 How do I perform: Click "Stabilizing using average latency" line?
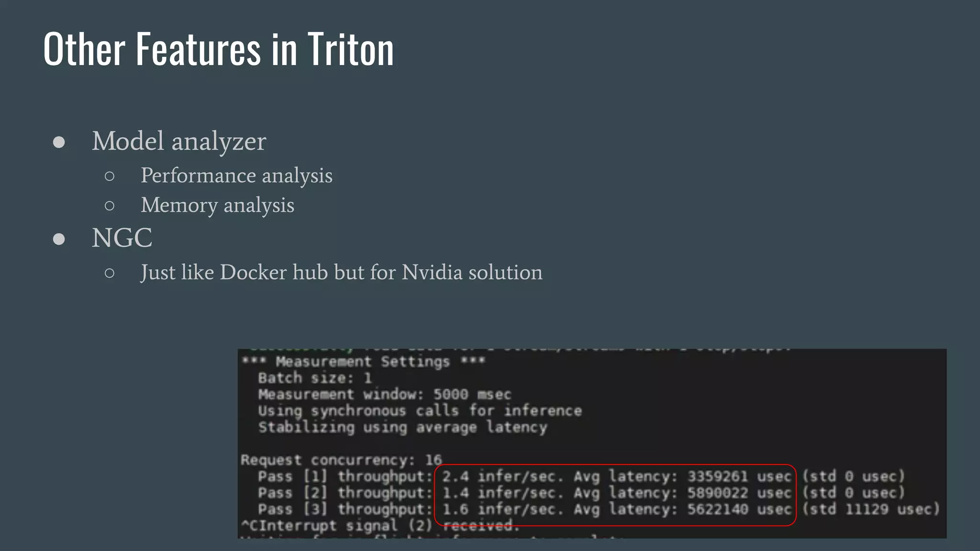pyautogui.click(x=402, y=427)
